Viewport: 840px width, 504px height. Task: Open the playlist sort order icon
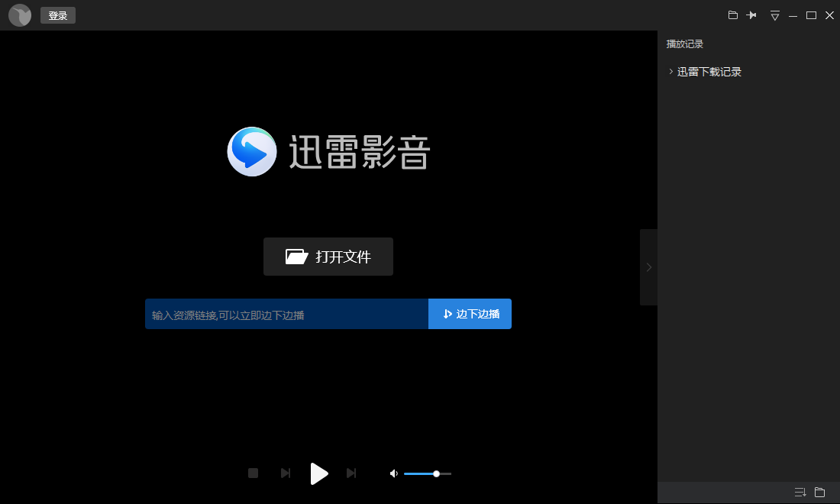800,493
